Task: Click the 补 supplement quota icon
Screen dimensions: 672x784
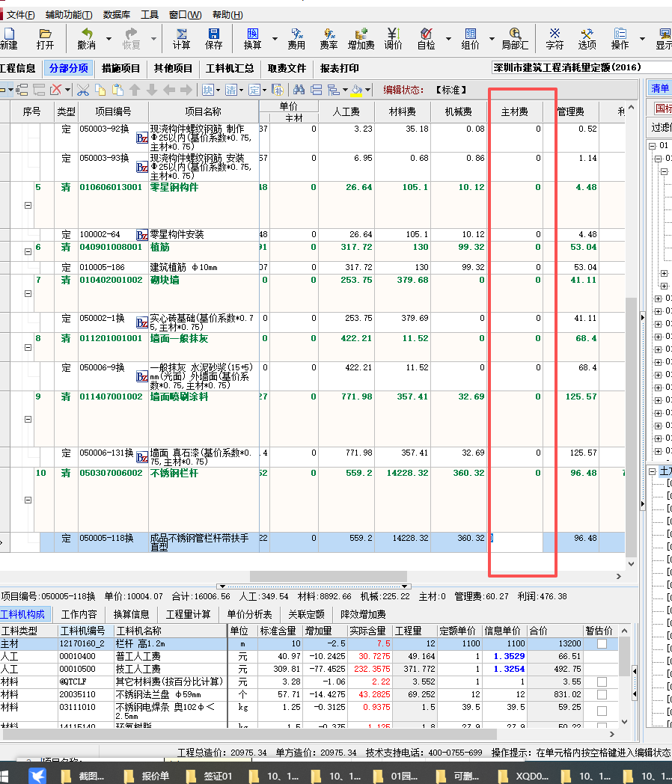Action: pos(278,90)
